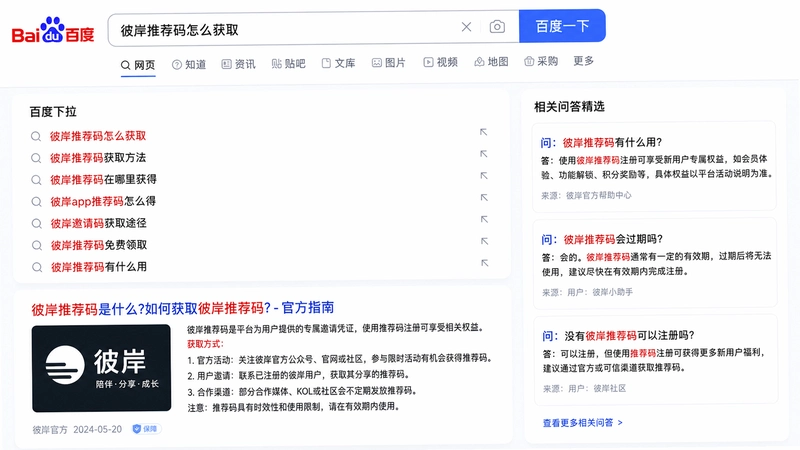The height and width of the screenshot is (450, 800).
Task: Switch to the 图片 tab
Action: [389, 62]
